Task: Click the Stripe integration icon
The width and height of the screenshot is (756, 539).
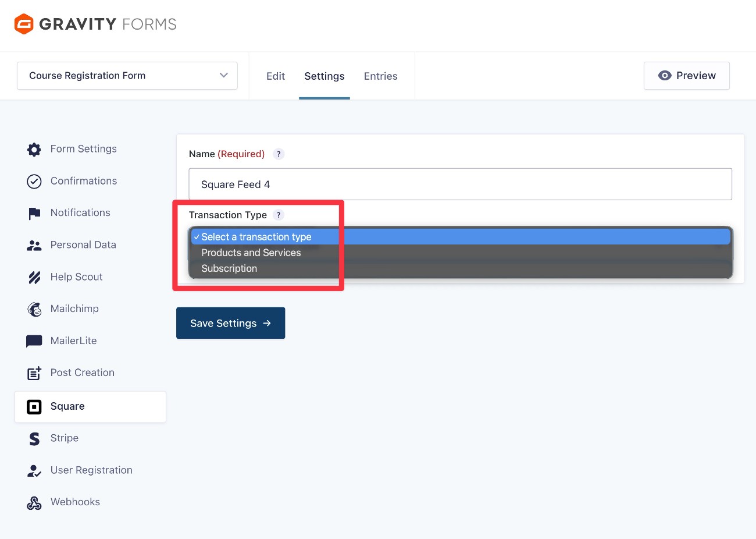Action: (x=34, y=438)
